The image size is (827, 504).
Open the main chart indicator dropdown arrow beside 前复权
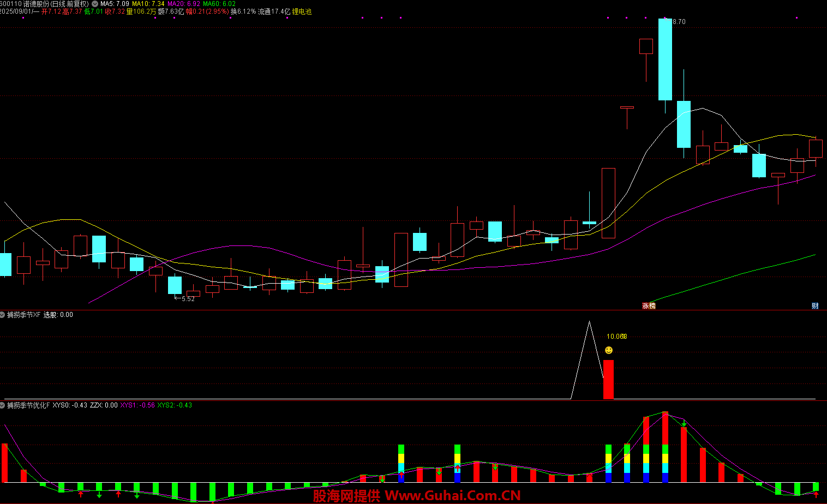point(95,4)
